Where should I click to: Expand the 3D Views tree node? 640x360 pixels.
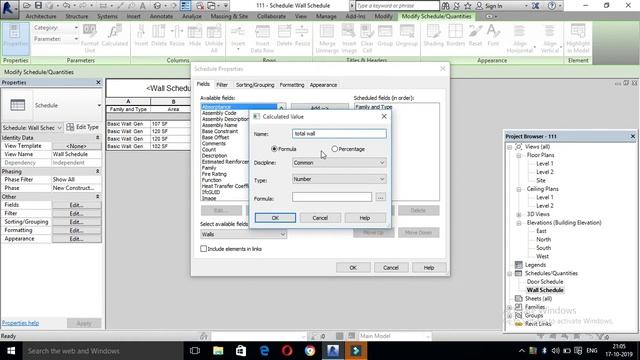tap(519, 214)
